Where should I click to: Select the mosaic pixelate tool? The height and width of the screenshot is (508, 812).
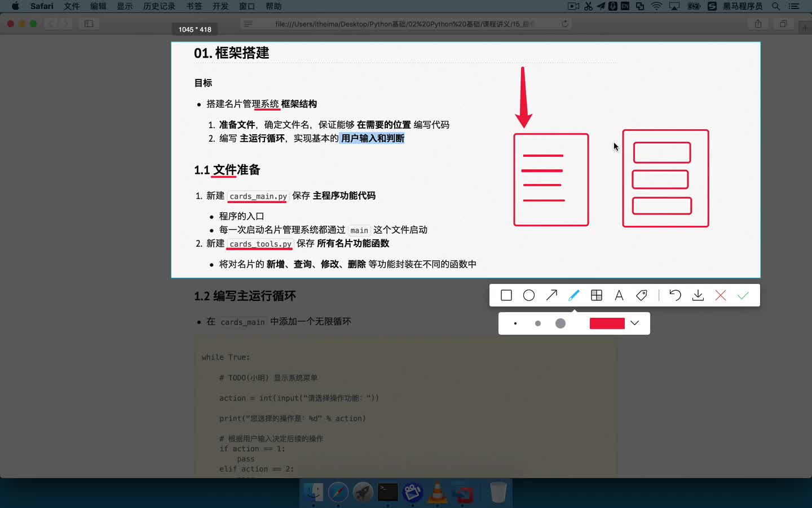click(596, 295)
